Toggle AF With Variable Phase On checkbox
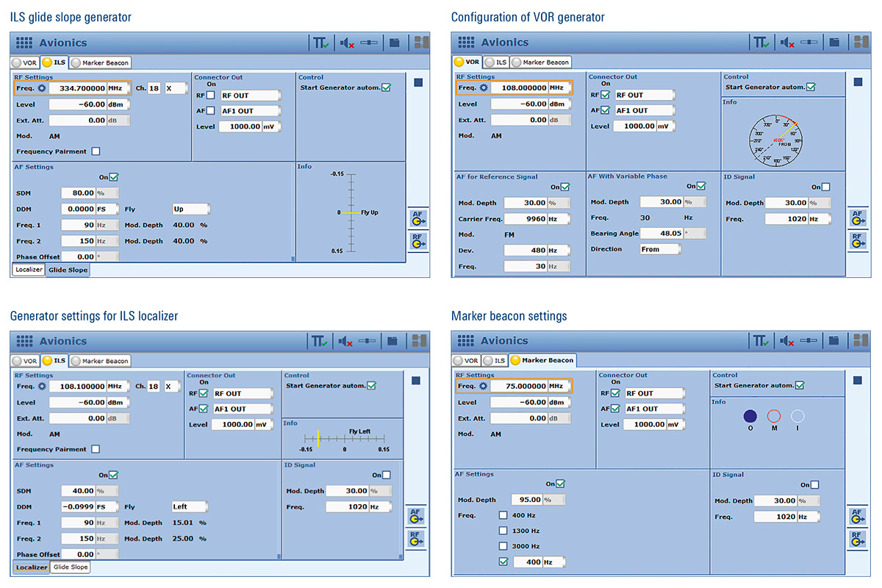The height and width of the screenshot is (588, 882). click(700, 187)
